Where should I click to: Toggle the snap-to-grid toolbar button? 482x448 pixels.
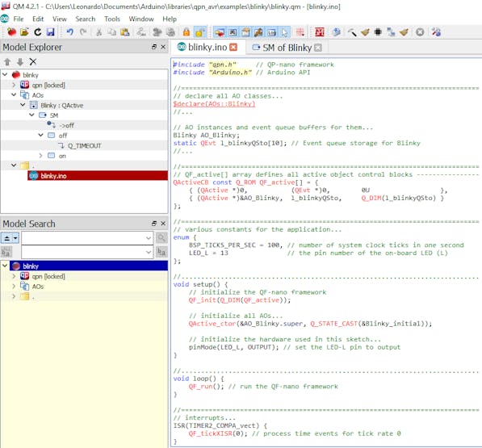tap(300, 32)
